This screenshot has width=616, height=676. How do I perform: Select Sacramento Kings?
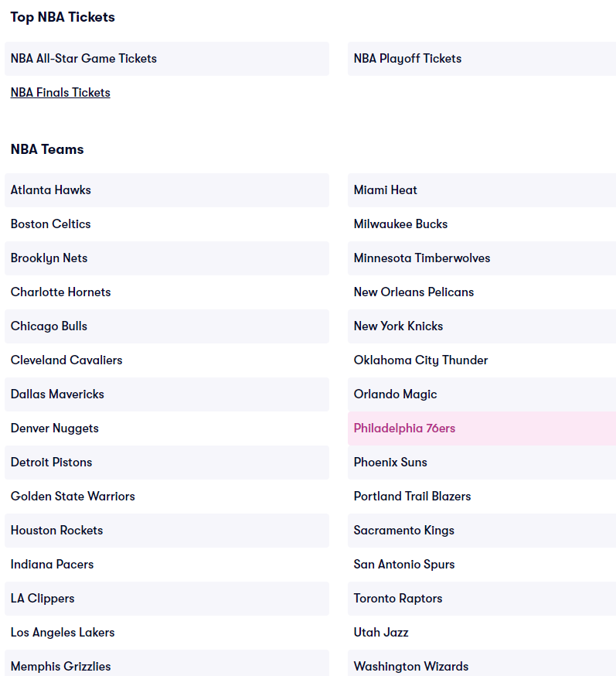(x=482, y=531)
